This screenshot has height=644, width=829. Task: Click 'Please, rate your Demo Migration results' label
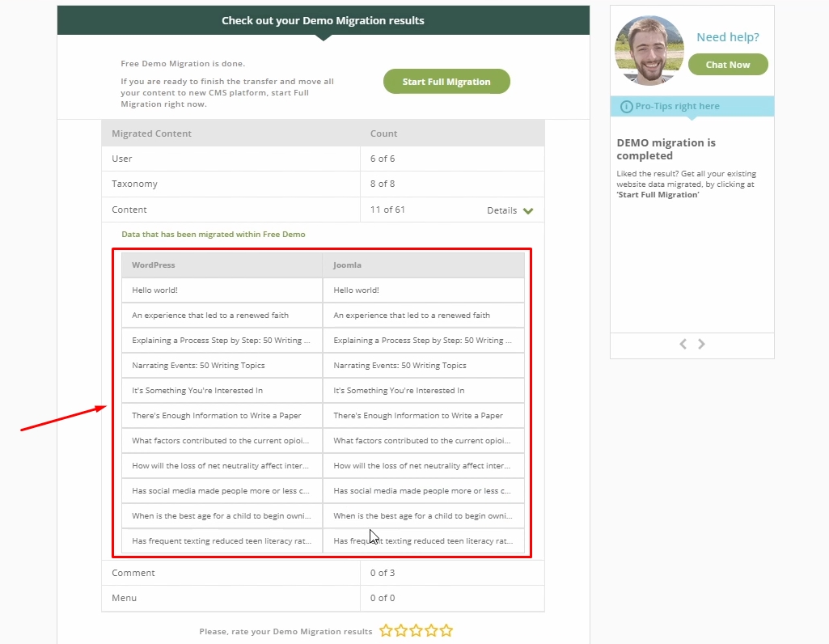coord(285,631)
